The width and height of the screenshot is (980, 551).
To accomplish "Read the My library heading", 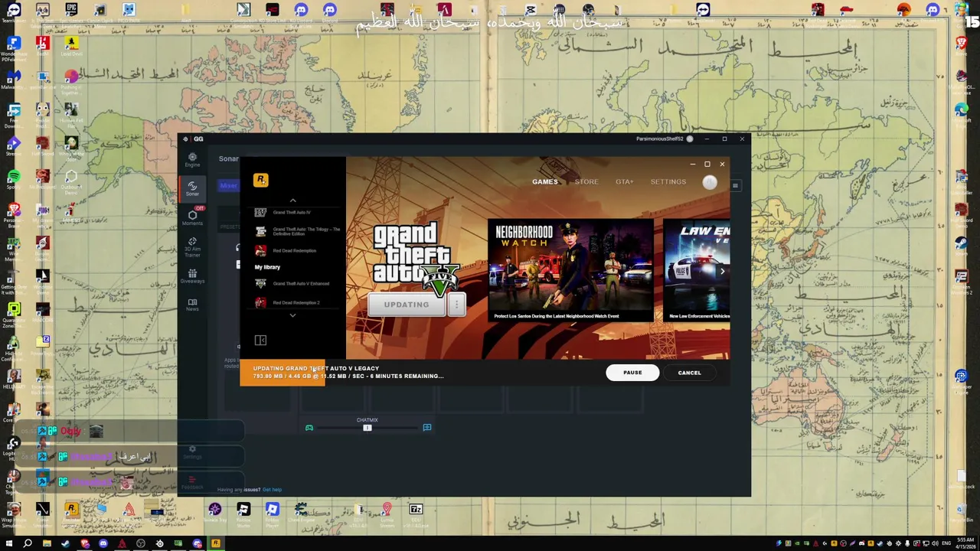I will (267, 267).
